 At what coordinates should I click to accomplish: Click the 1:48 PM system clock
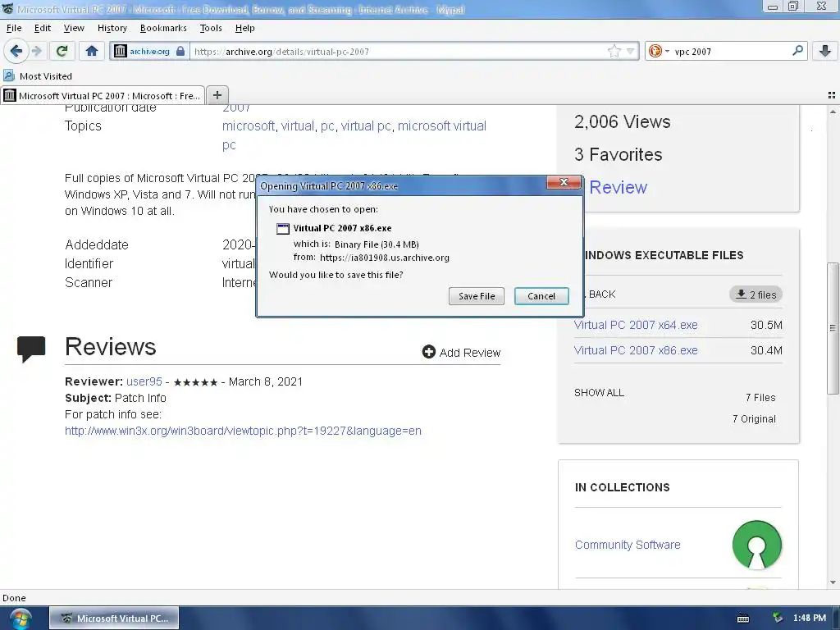coord(809,619)
